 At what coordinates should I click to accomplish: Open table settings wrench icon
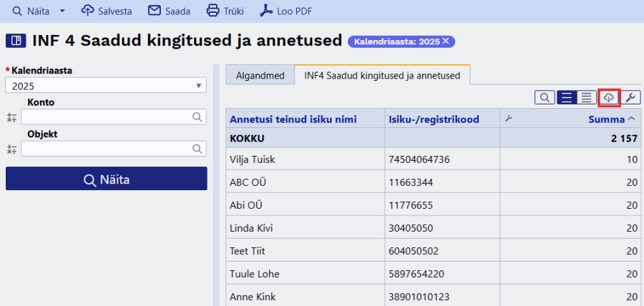click(630, 97)
